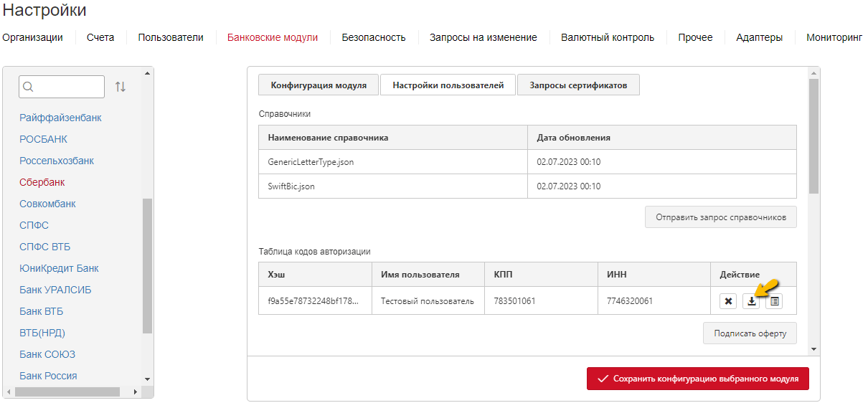
Task: Open Адаптеры section
Action: pyautogui.click(x=759, y=37)
